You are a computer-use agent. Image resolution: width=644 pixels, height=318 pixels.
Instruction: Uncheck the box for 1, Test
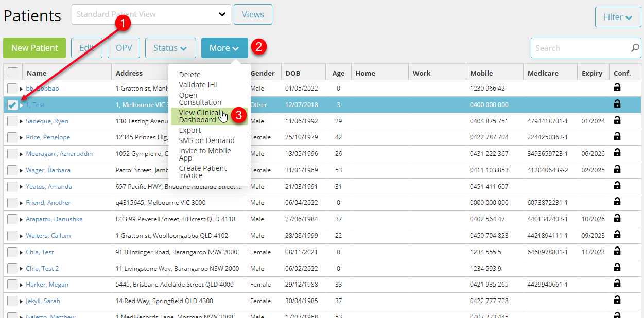[x=12, y=105]
